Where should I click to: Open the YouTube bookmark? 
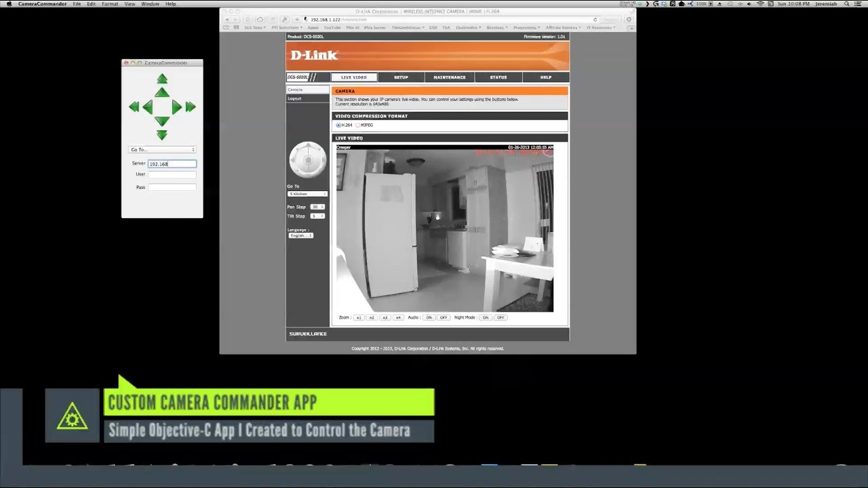(332, 28)
